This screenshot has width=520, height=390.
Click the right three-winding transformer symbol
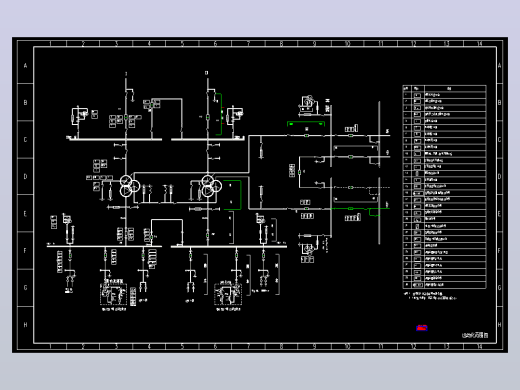point(211,186)
